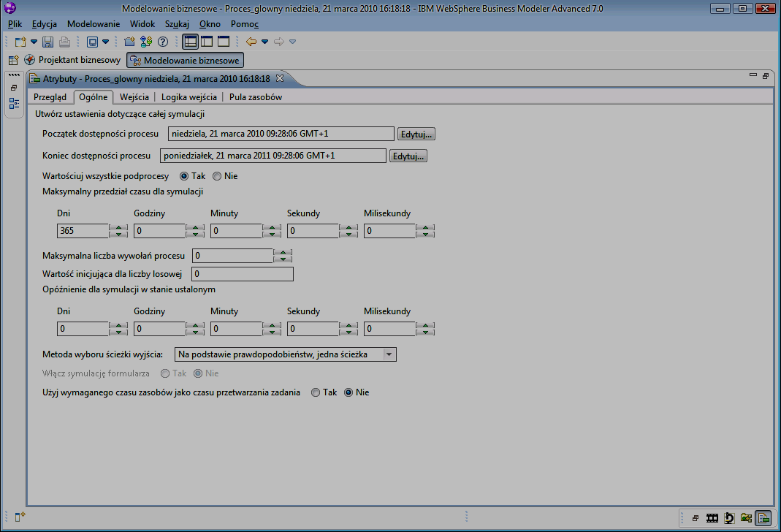Click the filmstrip icon in bottom-right bar
The height and width of the screenshot is (532, 781).
click(712, 519)
